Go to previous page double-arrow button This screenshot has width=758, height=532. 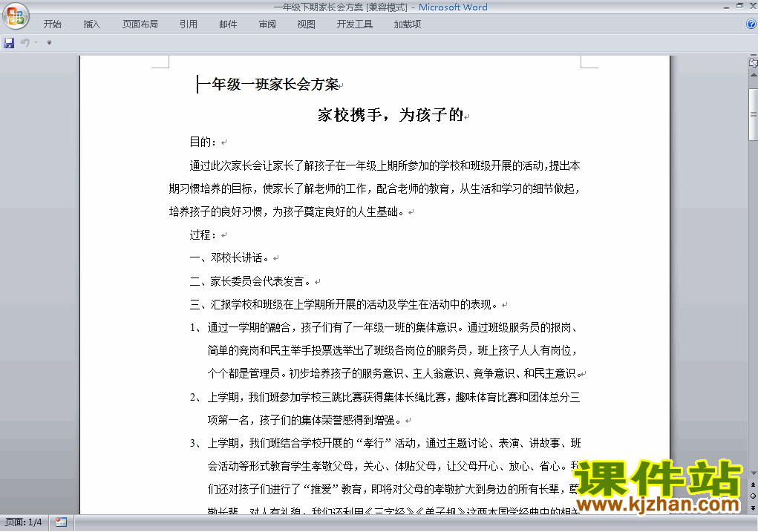pos(753,485)
